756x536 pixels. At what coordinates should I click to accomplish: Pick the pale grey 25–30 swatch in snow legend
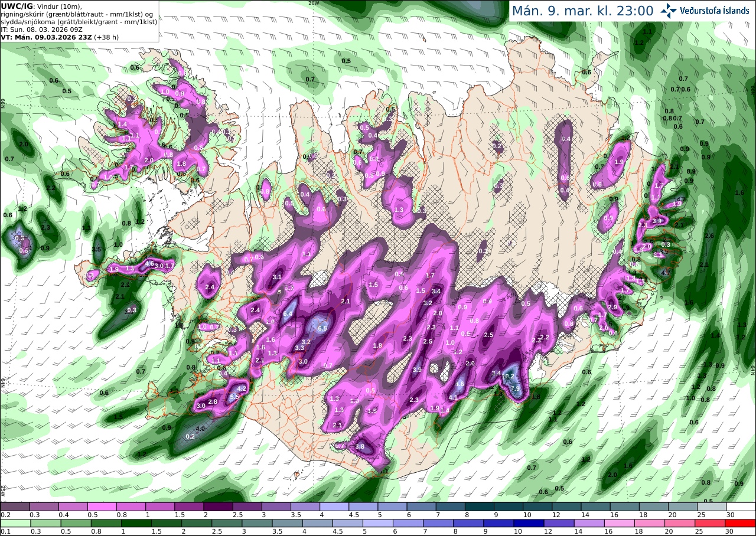click(x=712, y=506)
